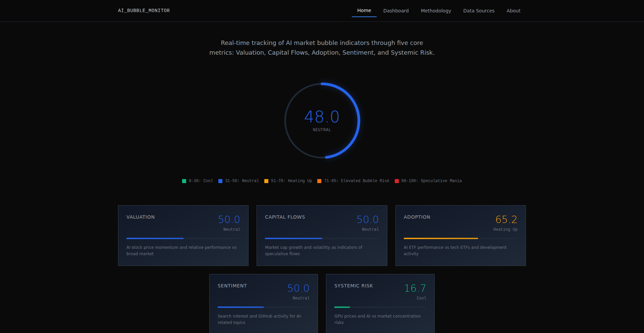The height and width of the screenshot is (333, 644).
Task: Open the CAPITAL FLOWS metric card
Action: tap(322, 235)
